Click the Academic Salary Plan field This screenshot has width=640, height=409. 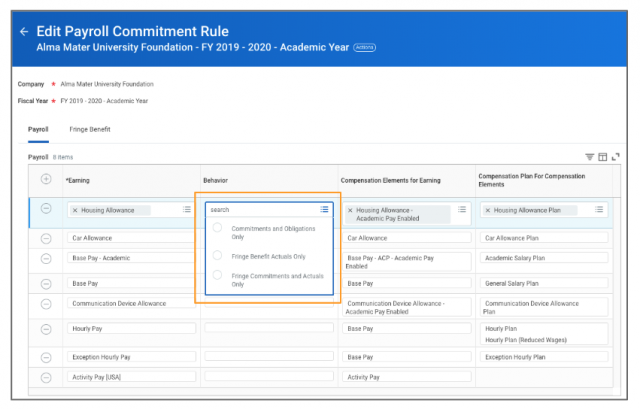click(544, 258)
